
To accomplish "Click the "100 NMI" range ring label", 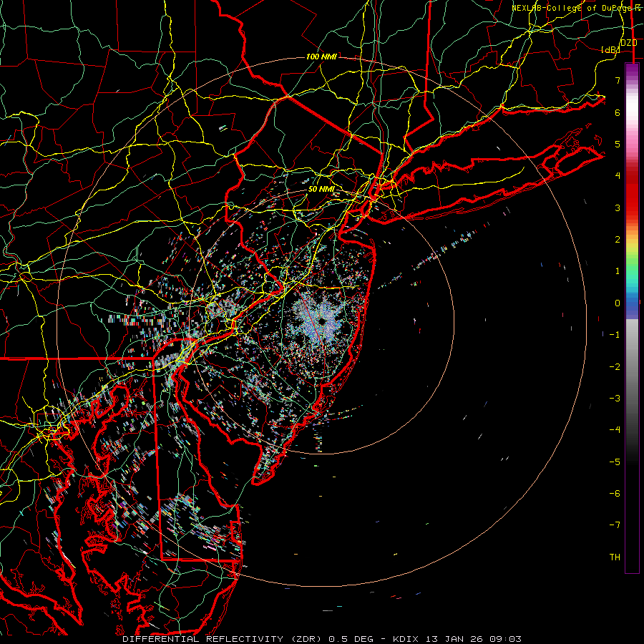I will 321,57.
